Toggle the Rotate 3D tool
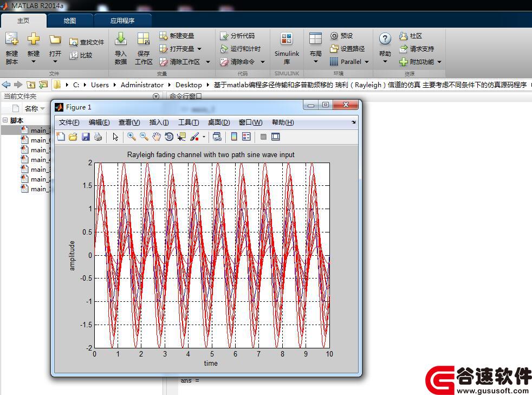The height and width of the screenshot is (395, 532). [169, 137]
